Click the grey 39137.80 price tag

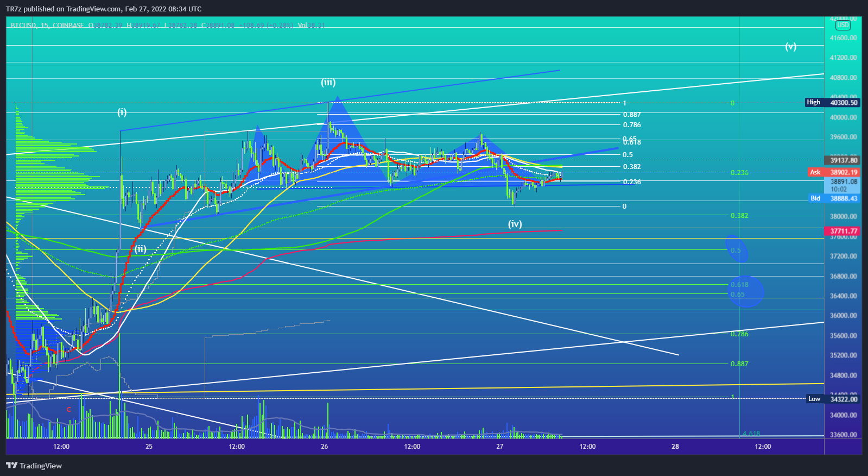842,160
